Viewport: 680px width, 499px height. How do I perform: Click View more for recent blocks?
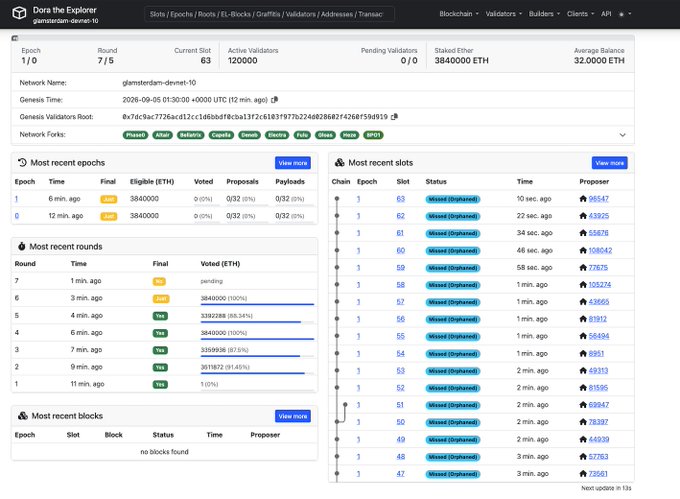[293, 416]
